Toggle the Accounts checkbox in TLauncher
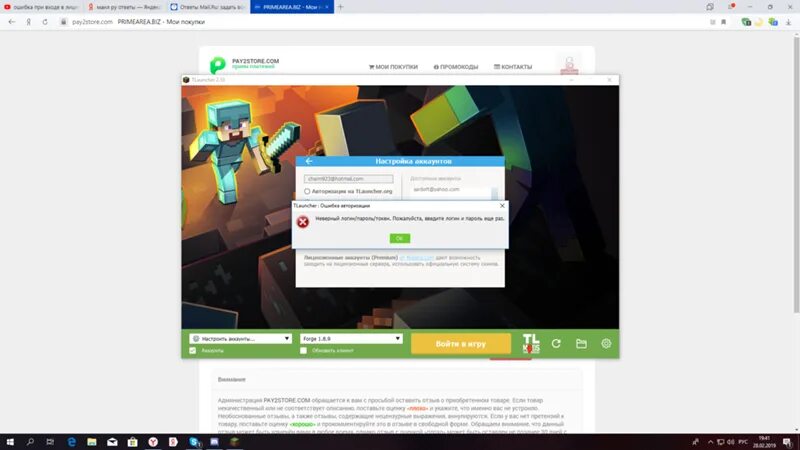This screenshot has width=800, height=450. click(x=192, y=351)
